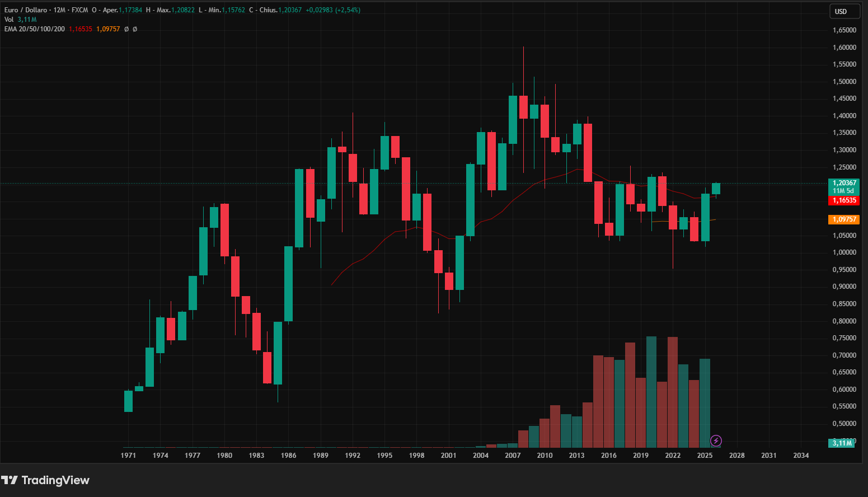Click the 1989 label on the time axis
Viewport: 868px width, 497px height.
321,456
